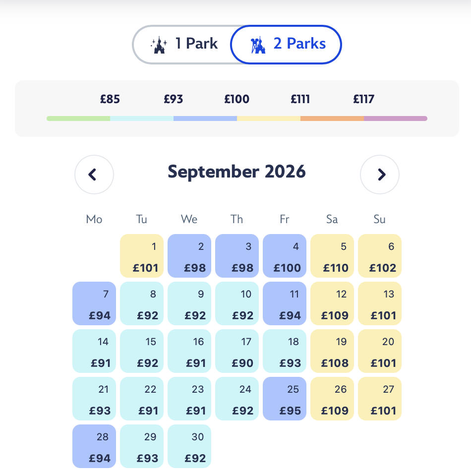Expand the calendar to October using the arrow
This screenshot has width=471, height=476.
tap(380, 175)
